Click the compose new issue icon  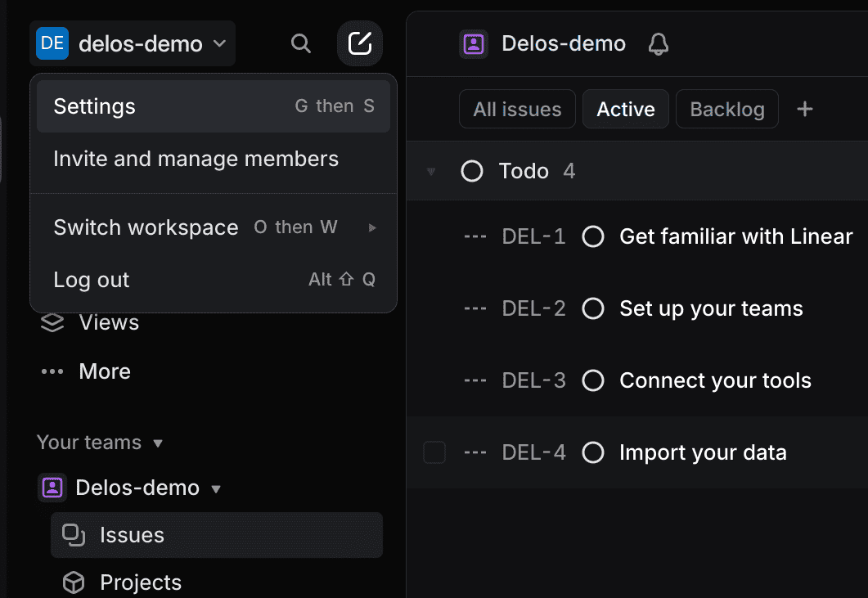[360, 43]
